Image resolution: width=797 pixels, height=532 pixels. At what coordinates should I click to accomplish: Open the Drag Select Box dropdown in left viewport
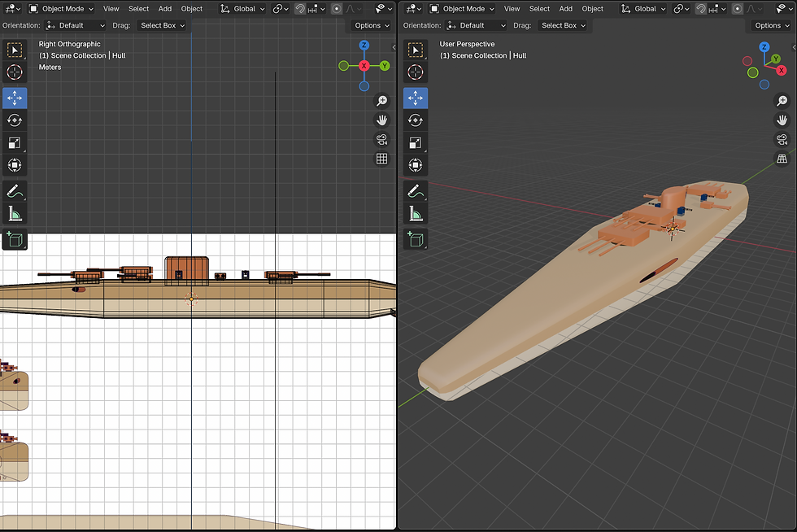click(x=163, y=25)
